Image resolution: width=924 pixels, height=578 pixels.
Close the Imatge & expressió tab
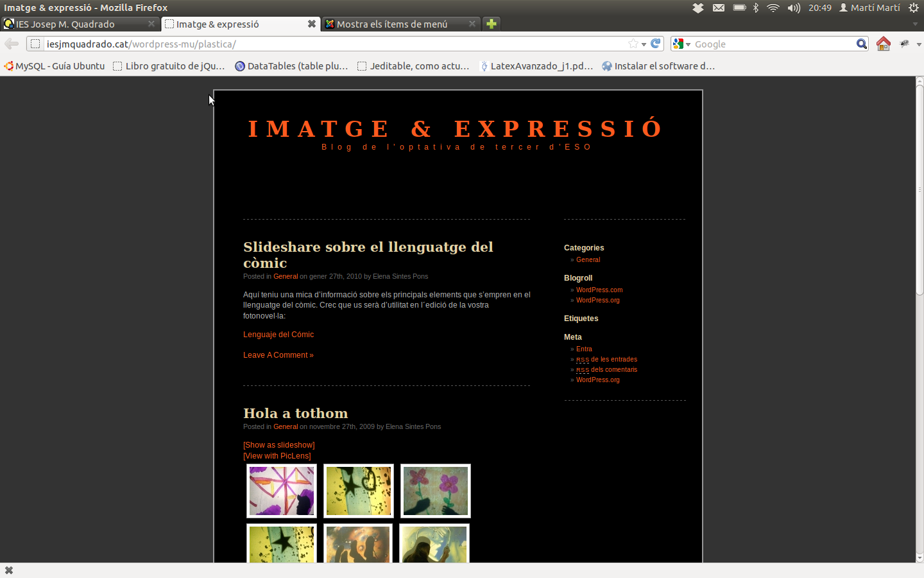pyautogui.click(x=311, y=24)
